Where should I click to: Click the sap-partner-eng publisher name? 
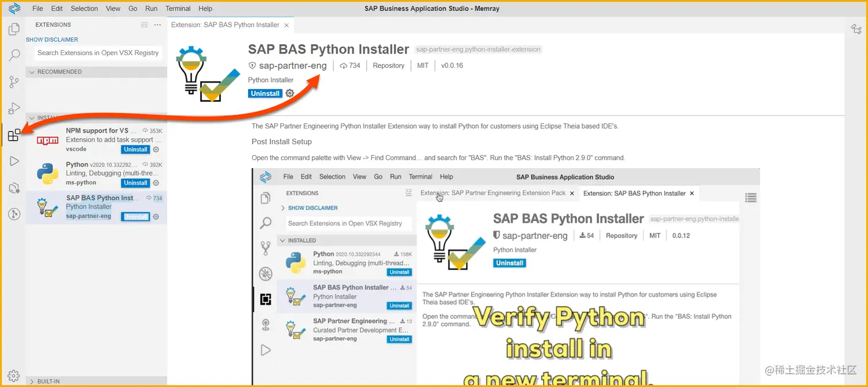[292, 65]
